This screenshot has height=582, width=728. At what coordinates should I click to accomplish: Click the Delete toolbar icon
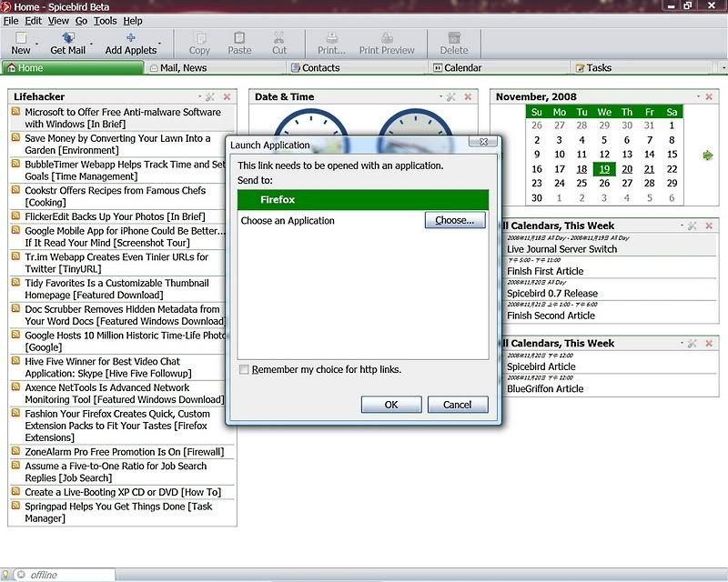[454, 37]
